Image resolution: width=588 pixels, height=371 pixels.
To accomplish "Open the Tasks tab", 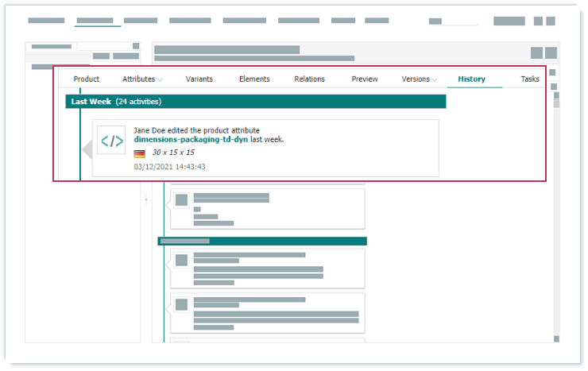I will pyautogui.click(x=530, y=79).
